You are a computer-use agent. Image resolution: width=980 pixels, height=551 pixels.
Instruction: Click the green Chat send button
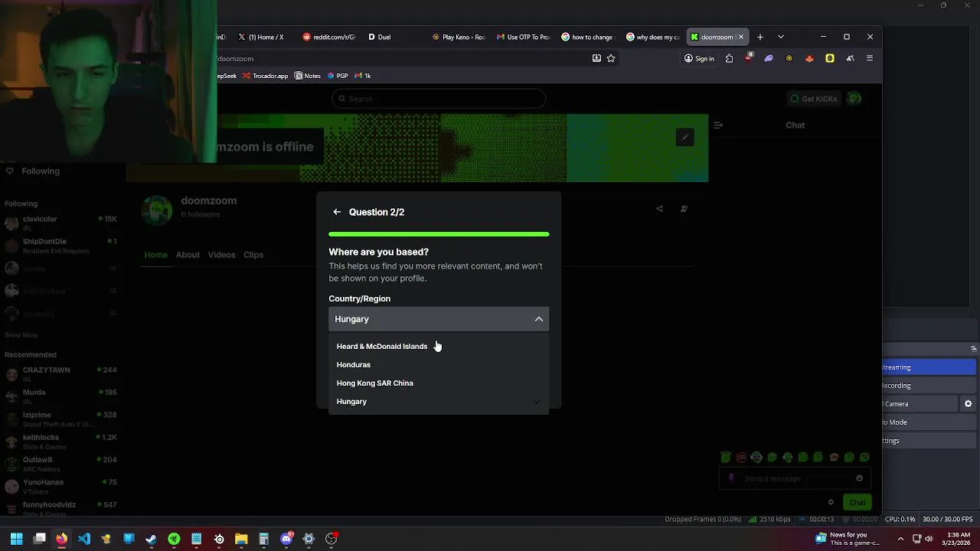click(x=857, y=503)
